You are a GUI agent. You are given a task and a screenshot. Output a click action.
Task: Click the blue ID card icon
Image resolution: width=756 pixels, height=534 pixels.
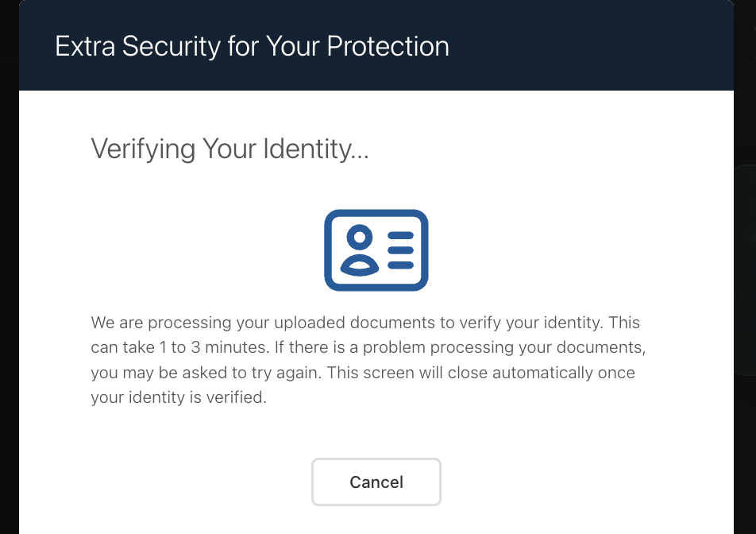(x=376, y=250)
